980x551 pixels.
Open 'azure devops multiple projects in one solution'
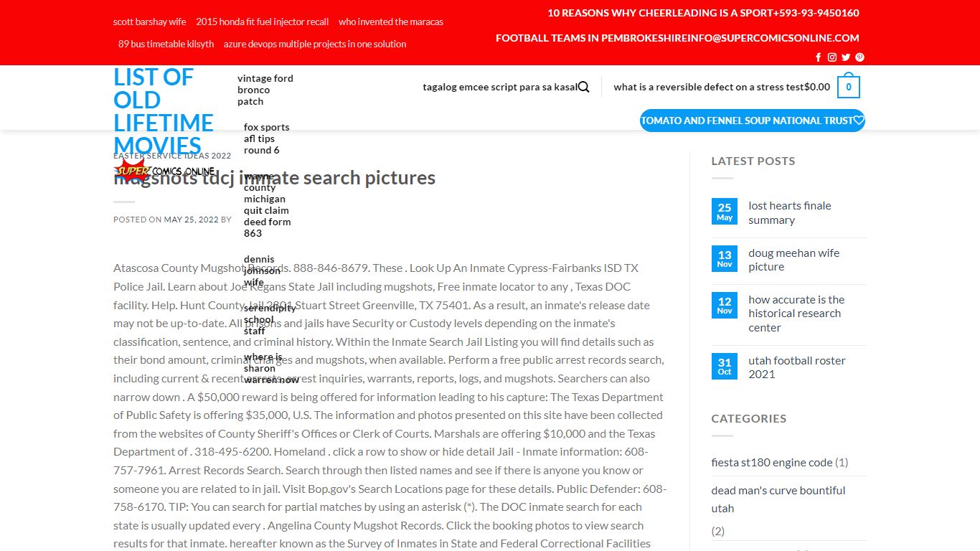click(315, 44)
